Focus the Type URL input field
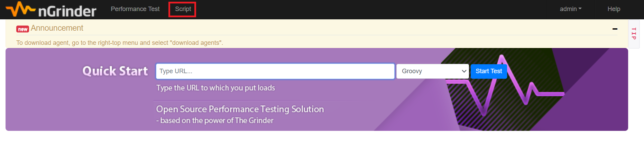 point(275,71)
